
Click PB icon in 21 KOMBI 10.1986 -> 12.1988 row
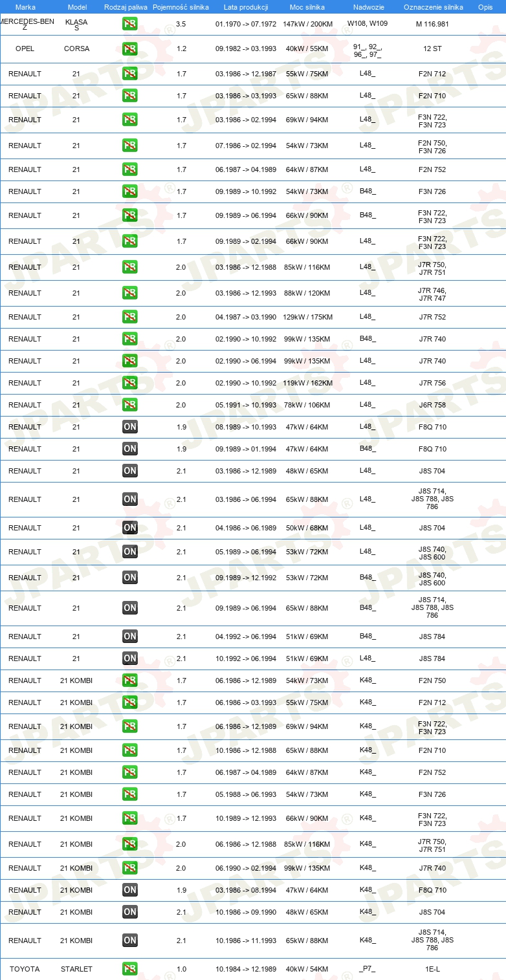(x=129, y=750)
